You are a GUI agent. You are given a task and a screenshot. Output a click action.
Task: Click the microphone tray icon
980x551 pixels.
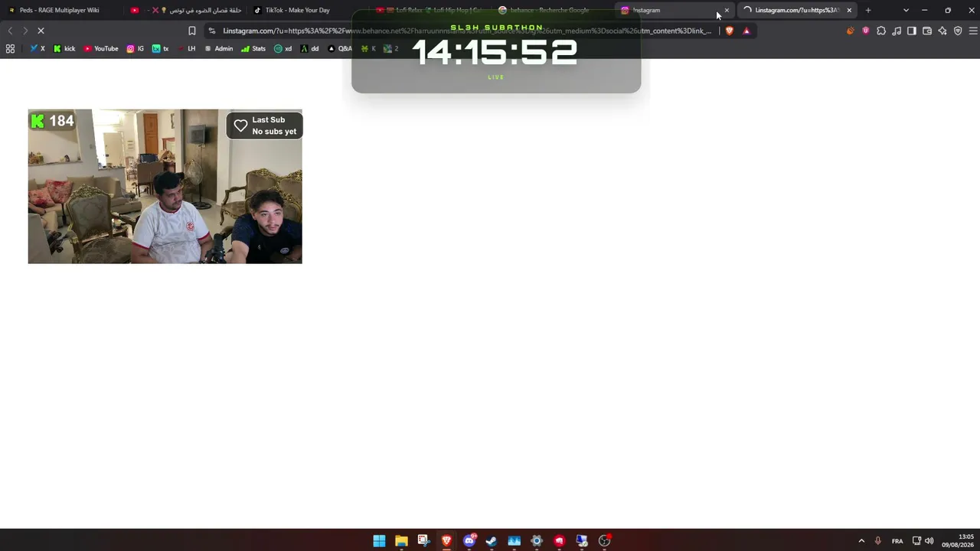click(x=878, y=541)
